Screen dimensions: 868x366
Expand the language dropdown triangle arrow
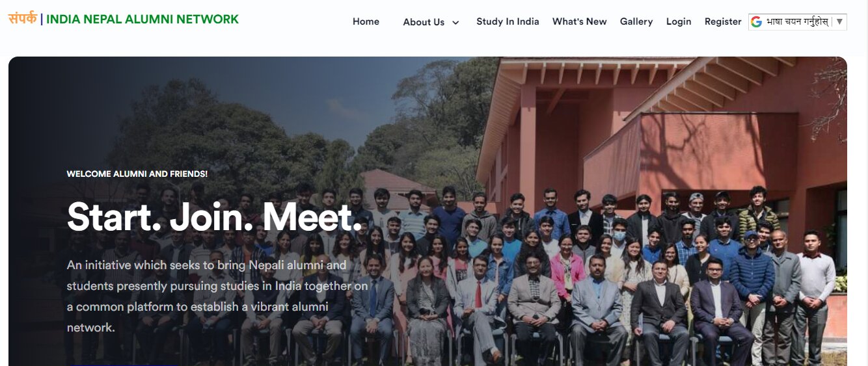coord(839,21)
